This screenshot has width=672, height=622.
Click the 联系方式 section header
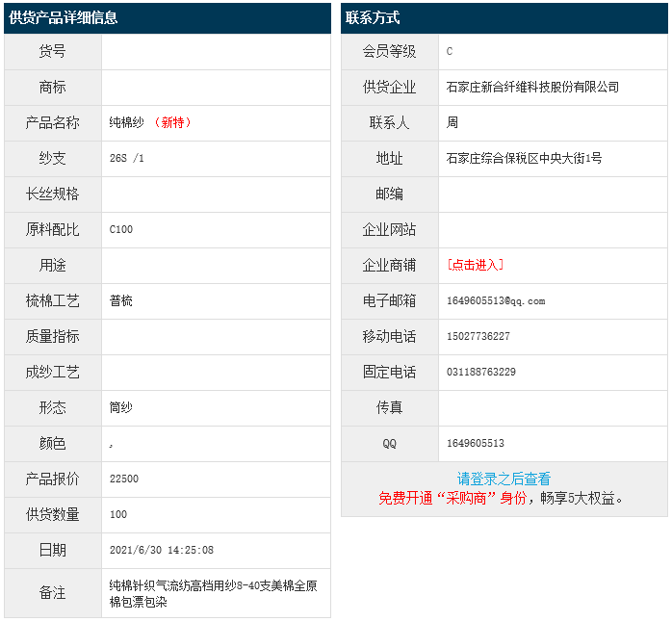(374, 17)
